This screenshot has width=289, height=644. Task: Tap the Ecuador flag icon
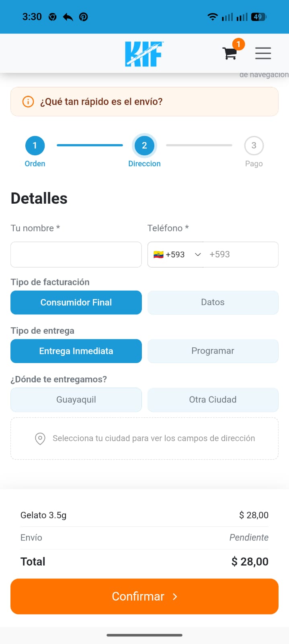pyautogui.click(x=158, y=254)
